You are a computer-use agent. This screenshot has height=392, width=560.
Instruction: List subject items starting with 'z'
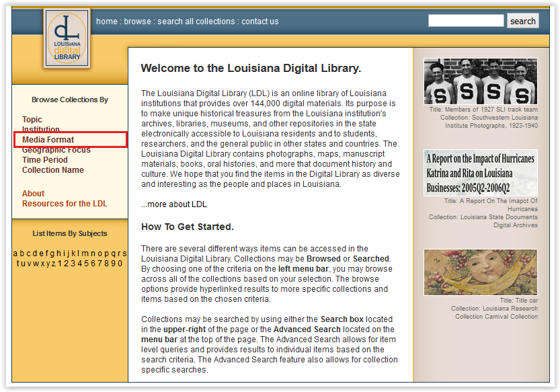53,264
